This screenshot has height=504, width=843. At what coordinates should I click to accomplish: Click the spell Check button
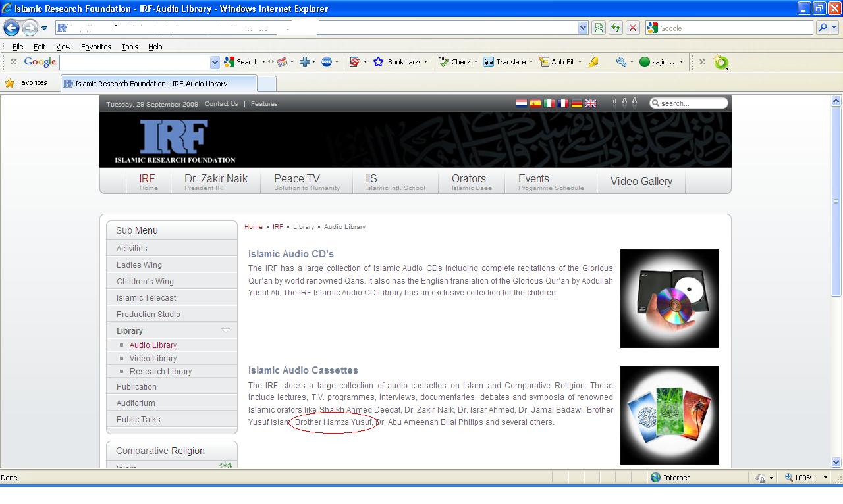click(454, 62)
